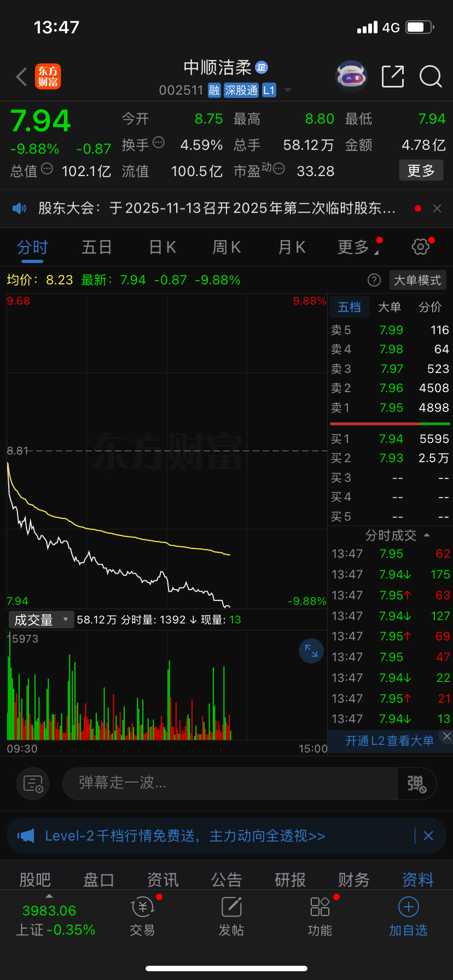Screen dimensions: 453x980
Task: Switch to the 周K chart tab
Action: (x=227, y=247)
